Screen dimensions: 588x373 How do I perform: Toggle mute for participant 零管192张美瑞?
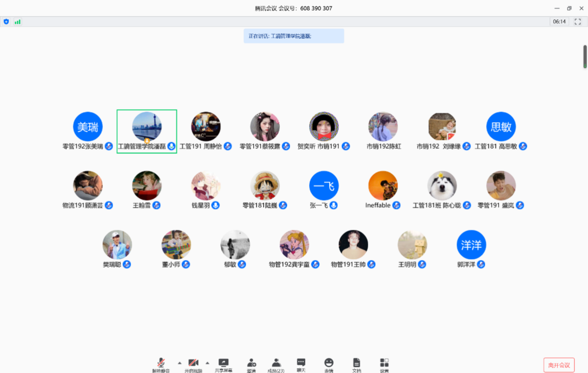(x=109, y=146)
